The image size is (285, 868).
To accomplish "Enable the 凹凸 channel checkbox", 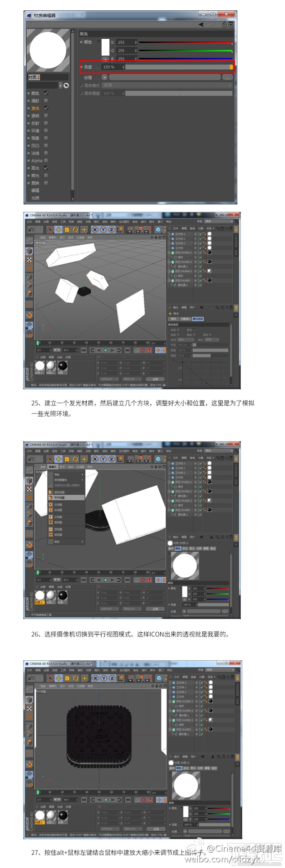I will [x=46, y=145].
